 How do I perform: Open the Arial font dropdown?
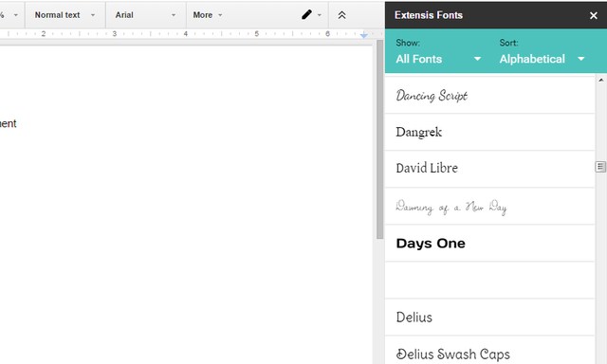[145, 15]
